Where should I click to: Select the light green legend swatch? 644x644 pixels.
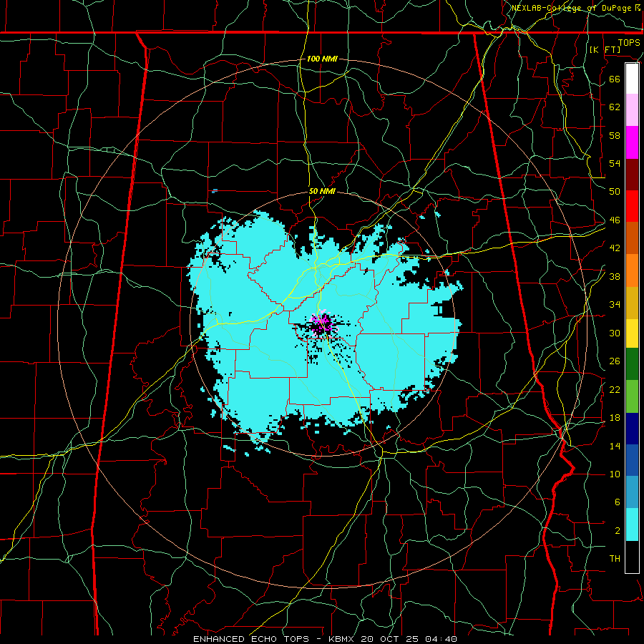click(x=632, y=396)
